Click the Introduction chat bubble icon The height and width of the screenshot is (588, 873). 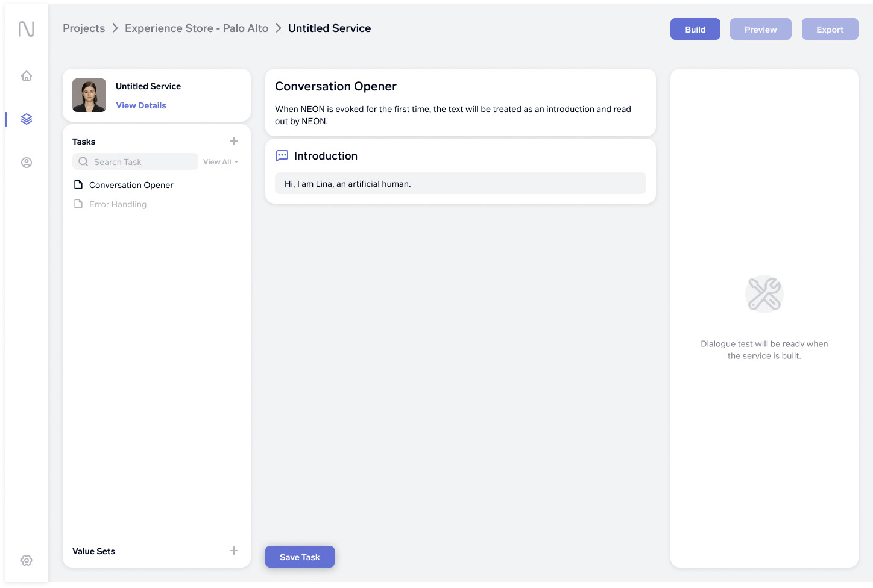(282, 156)
